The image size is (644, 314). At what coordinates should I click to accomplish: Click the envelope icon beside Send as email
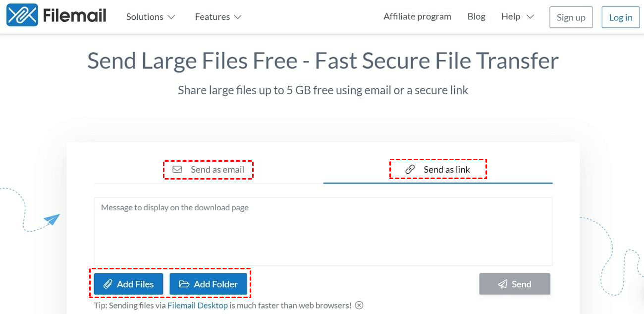(x=177, y=170)
